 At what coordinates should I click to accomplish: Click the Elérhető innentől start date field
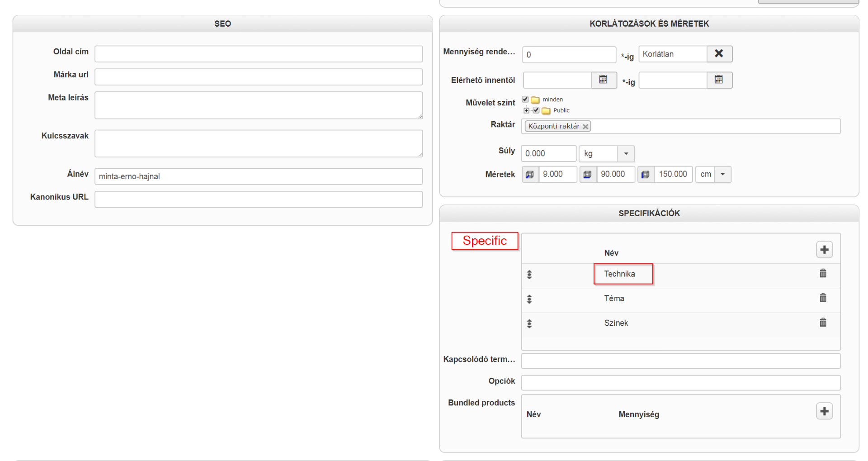[557, 80]
